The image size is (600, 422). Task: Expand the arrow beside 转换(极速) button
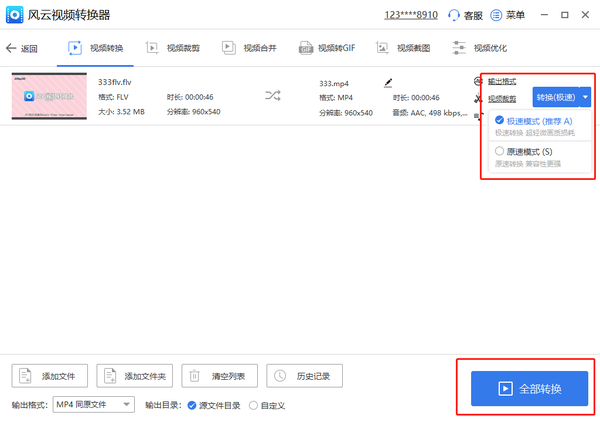pyautogui.click(x=585, y=97)
